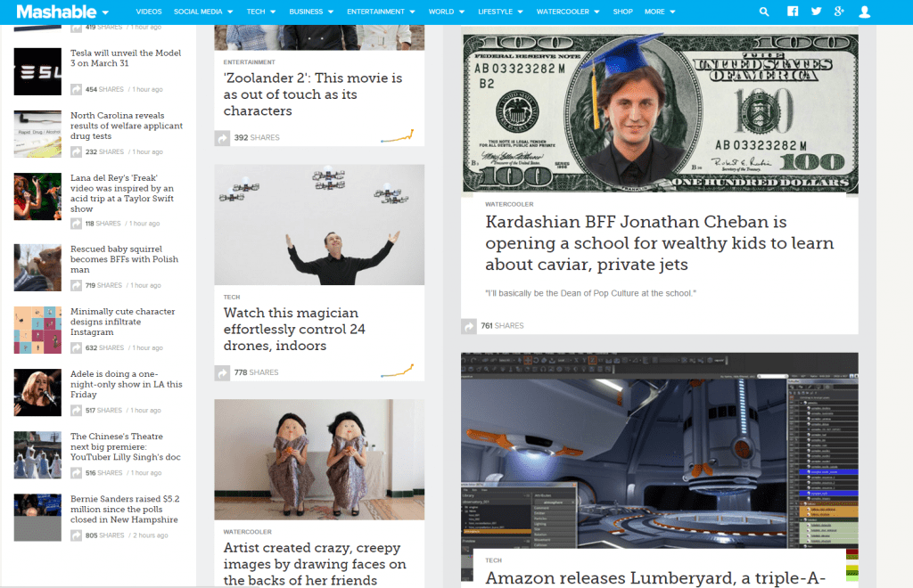913x588 pixels.
Task: Expand the Mashable logo dropdown arrow
Action: tap(105, 12)
